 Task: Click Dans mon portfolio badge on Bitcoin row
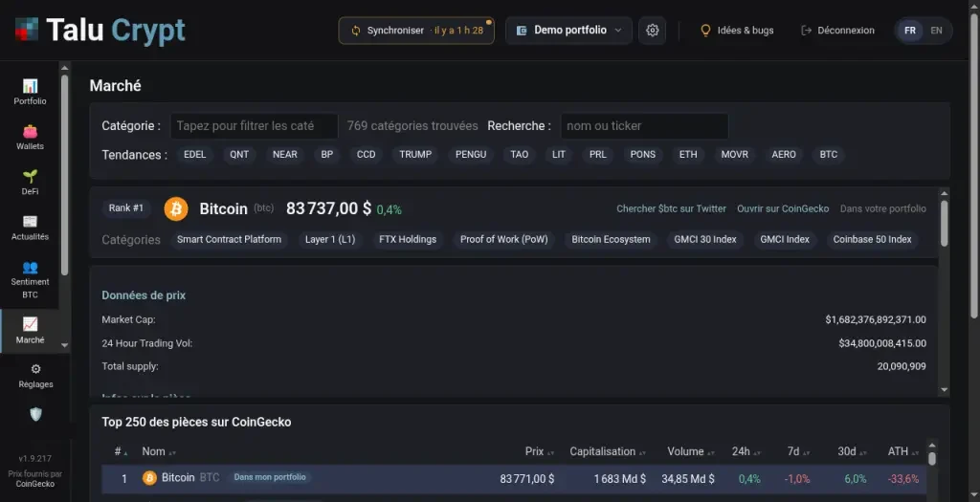[269, 477]
